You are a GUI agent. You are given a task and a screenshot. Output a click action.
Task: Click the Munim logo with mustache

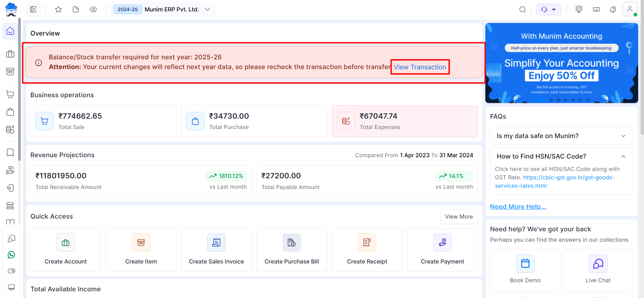[x=11, y=9]
